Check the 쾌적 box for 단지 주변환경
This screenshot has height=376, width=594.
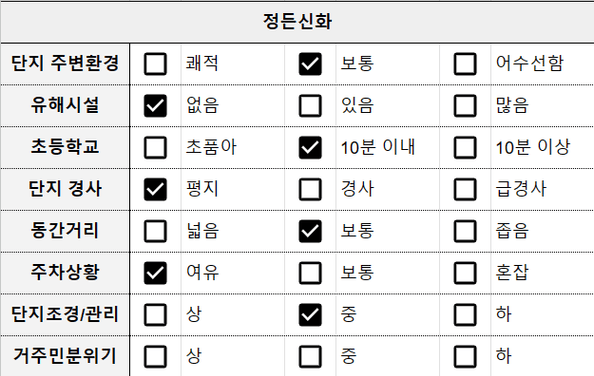tap(155, 64)
